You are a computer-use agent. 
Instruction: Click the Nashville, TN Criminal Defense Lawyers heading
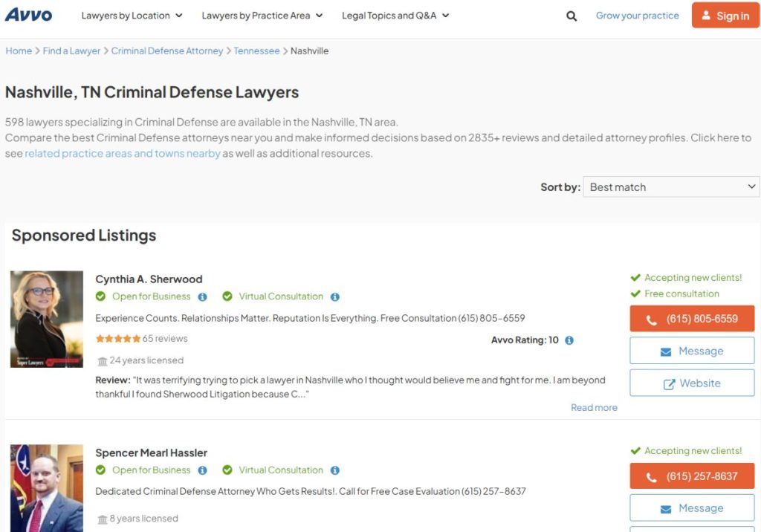click(x=152, y=92)
